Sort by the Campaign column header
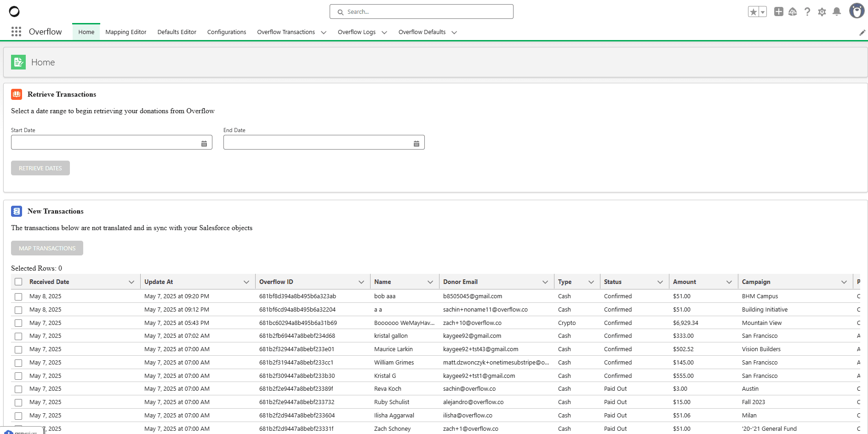Viewport: 868px width, 434px height. pyautogui.click(x=756, y=282)
